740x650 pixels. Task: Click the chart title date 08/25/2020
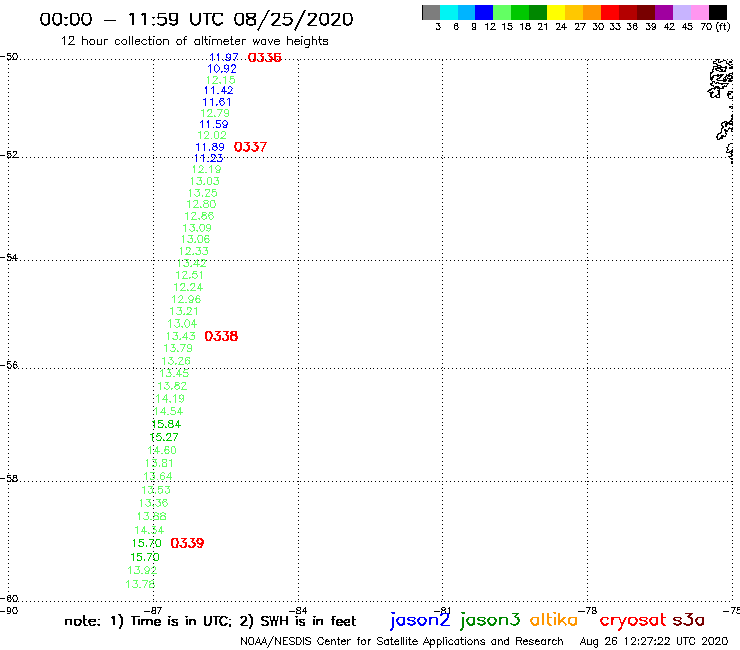(x=293, y=19)
